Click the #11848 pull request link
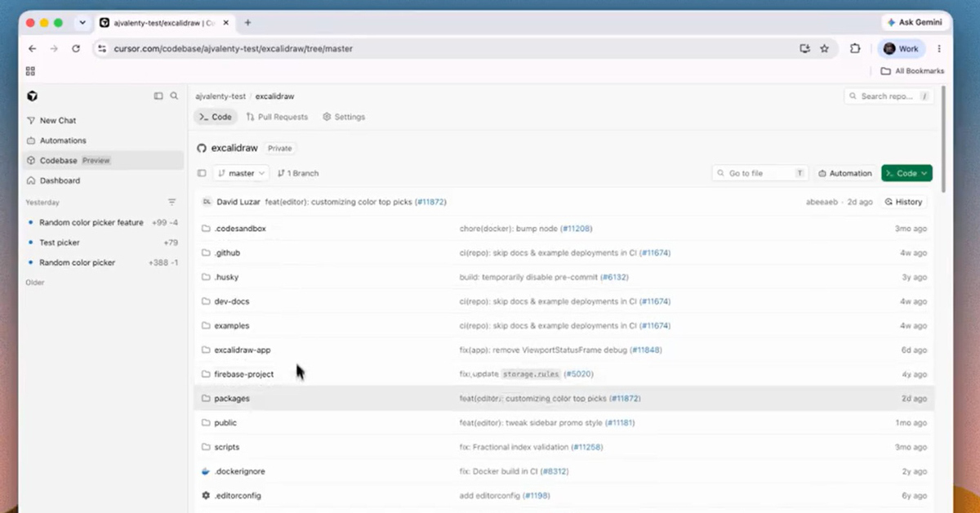This screenshot has width=980, height=513. coord(645,350)
